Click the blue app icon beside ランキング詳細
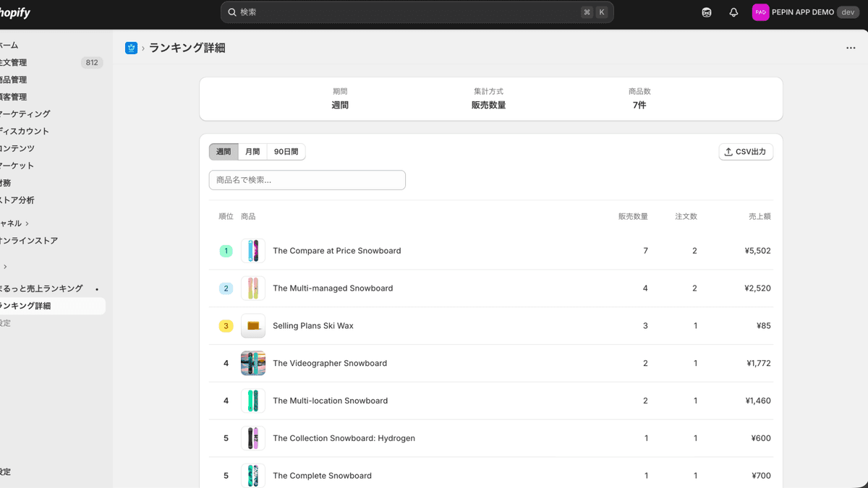The image size is (868, 488). tap(131, 47)
